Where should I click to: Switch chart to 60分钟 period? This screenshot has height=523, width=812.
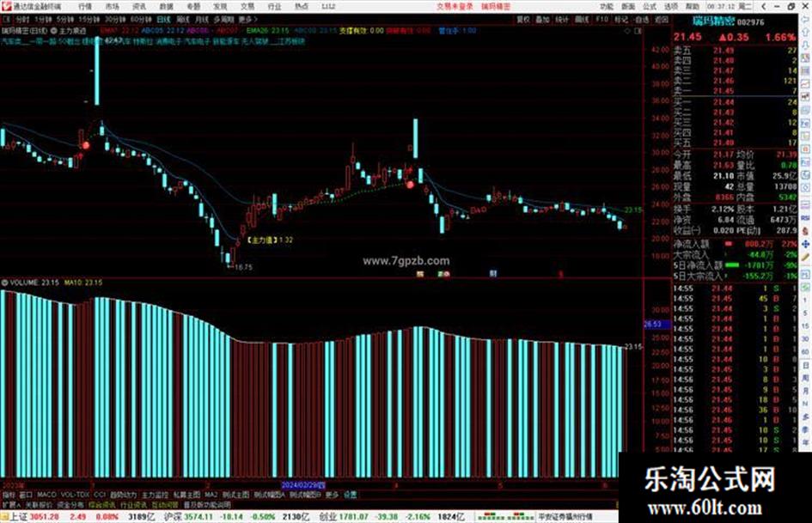tap(141, 20)
